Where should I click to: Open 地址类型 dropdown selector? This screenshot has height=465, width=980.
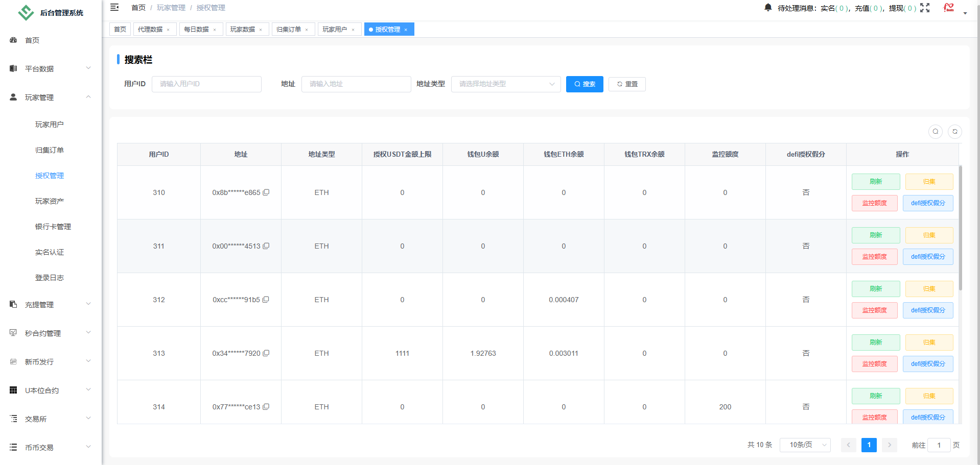coord(506,84)
